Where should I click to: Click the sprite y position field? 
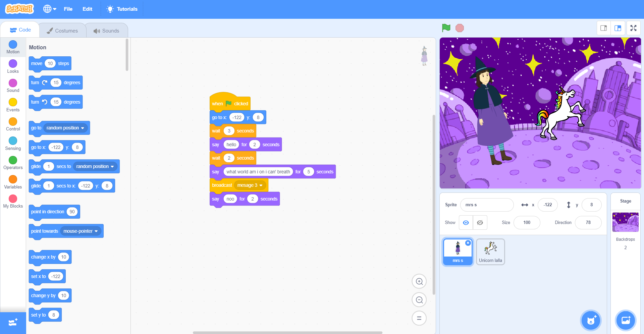[591, 205]
